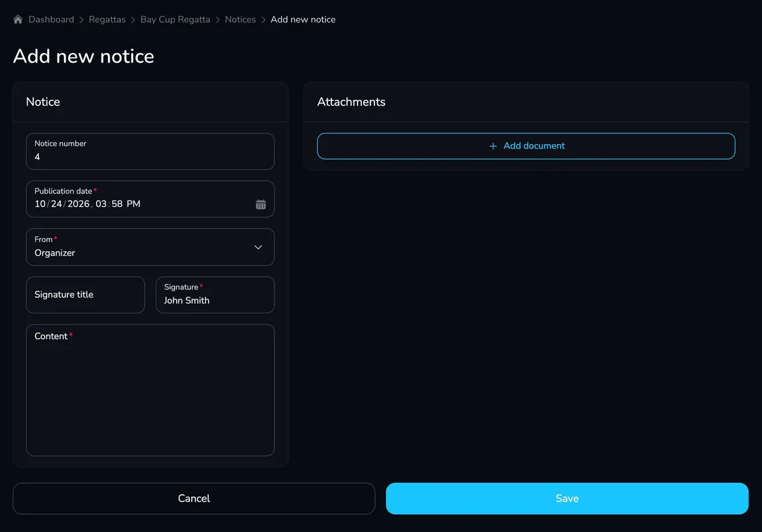Viewport: 762px width, 532px height.
Task: Select the year 2026 in date
Action: click(78, 204)
